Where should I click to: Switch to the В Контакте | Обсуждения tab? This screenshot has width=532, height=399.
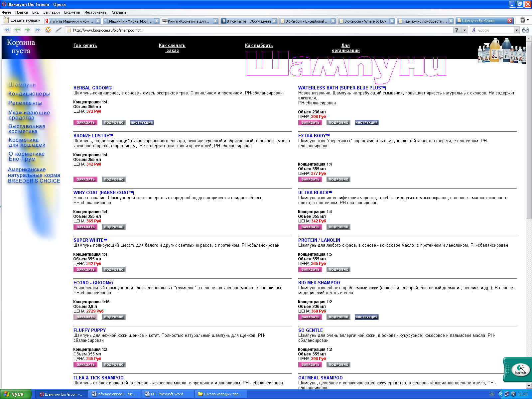pyautogui.click(x=248, y=21)
